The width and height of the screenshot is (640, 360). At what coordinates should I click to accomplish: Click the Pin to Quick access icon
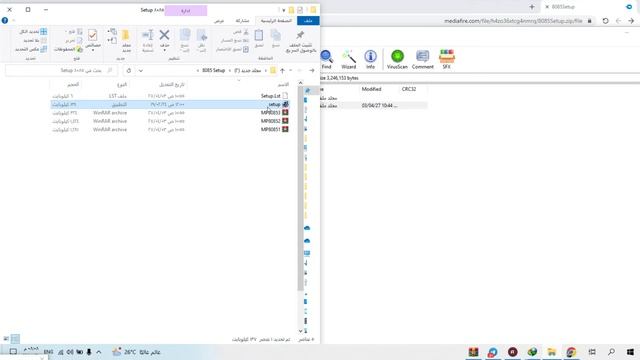300,36
